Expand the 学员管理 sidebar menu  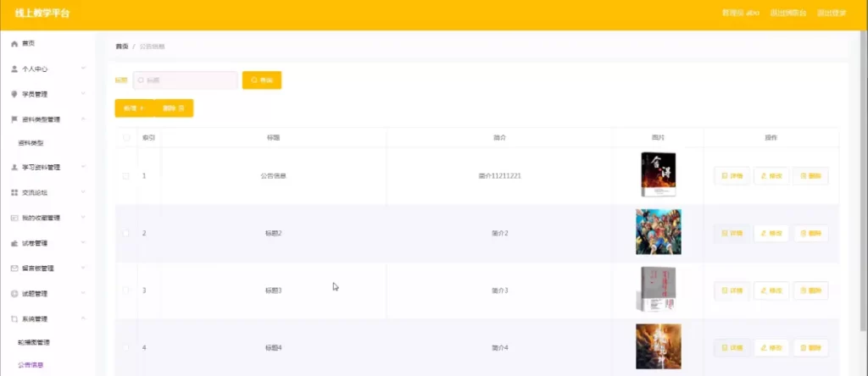coord(47,94)
